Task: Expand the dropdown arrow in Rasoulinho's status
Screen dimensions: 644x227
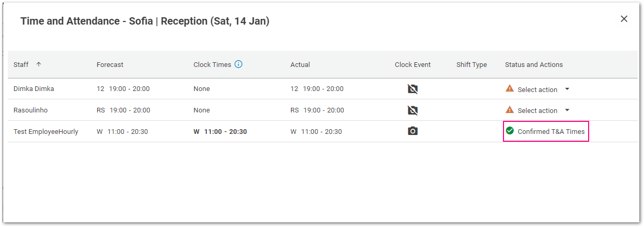Action: (567, 110)
